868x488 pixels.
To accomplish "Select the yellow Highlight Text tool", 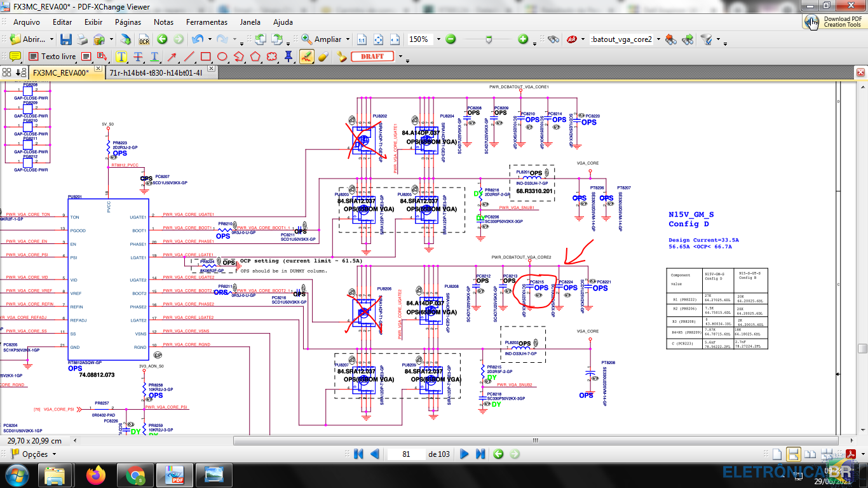I will coord(121,57).
